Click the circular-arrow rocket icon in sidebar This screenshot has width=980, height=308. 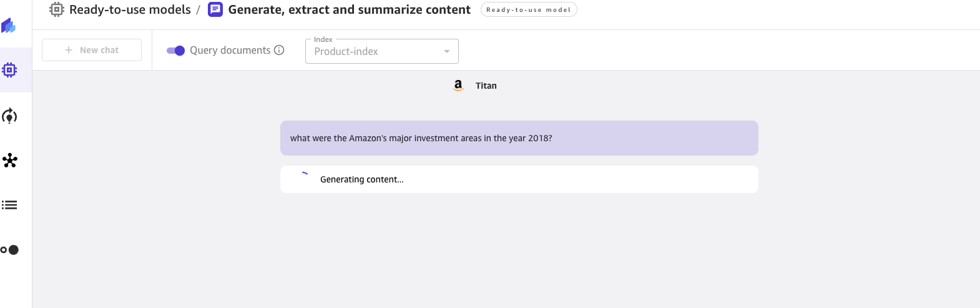pyautogui.click(x=9, y=116)
